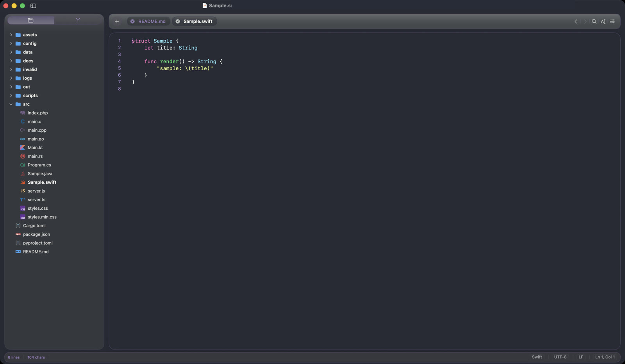Open the file named package.json
This screenshot has width=625, height=364.
(36, 234)
